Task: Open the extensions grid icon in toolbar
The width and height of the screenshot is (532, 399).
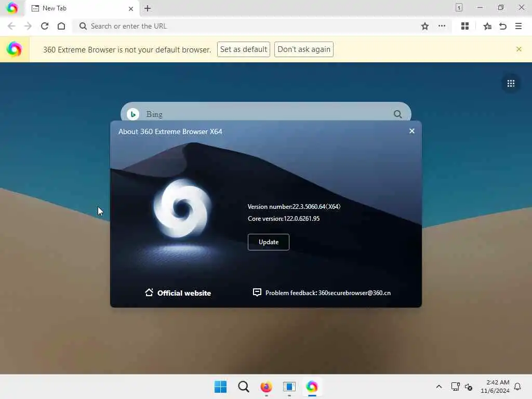Action: tap(465, 26)
